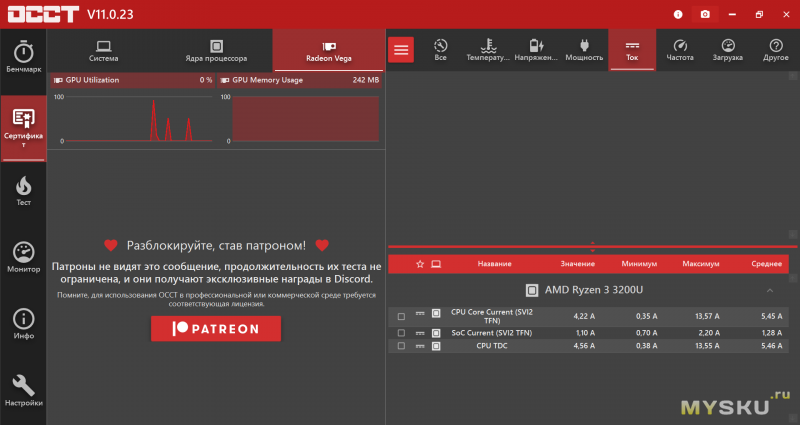Filter sensors by Напряжение
Screen dimensions: 800x425
(536, 50)
